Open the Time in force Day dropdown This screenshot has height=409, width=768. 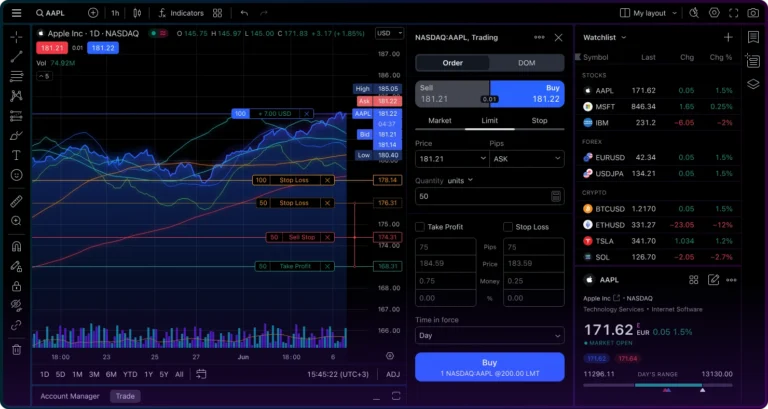490,336
